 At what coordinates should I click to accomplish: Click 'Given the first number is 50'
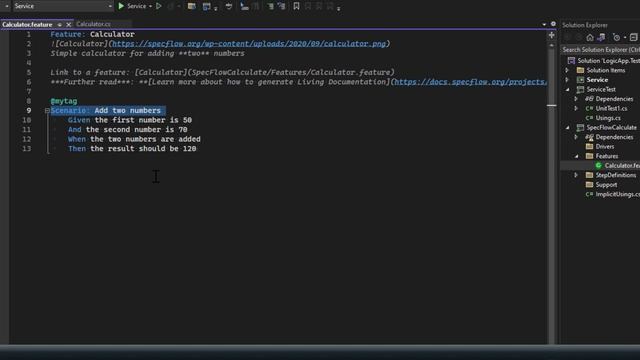coord(130,120)
